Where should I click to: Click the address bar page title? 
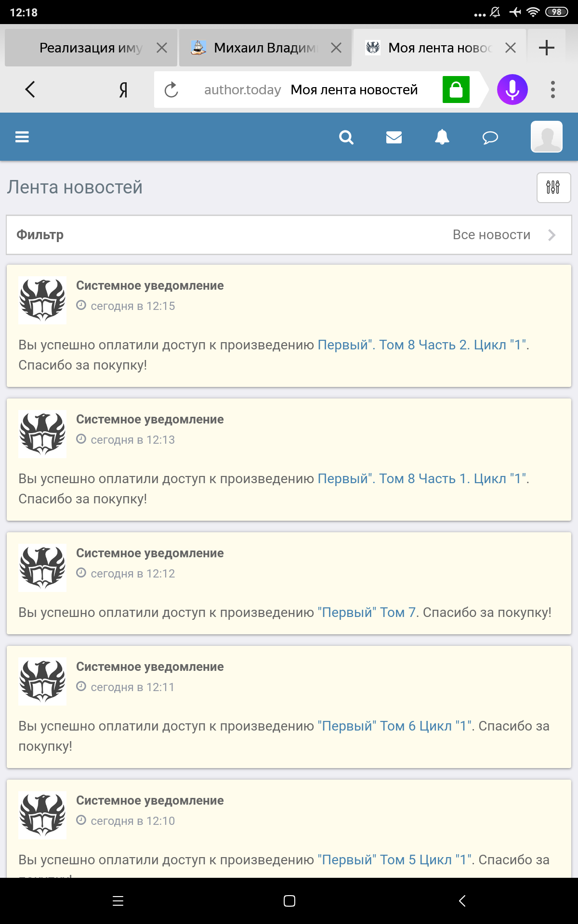point(354,90)
